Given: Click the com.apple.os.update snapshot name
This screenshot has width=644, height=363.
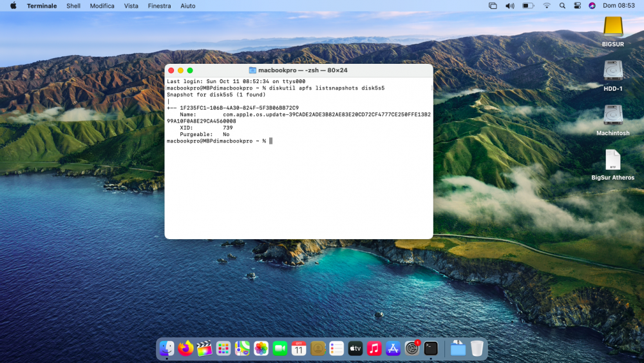Looking at the screenshot, I should coord(327,114).
